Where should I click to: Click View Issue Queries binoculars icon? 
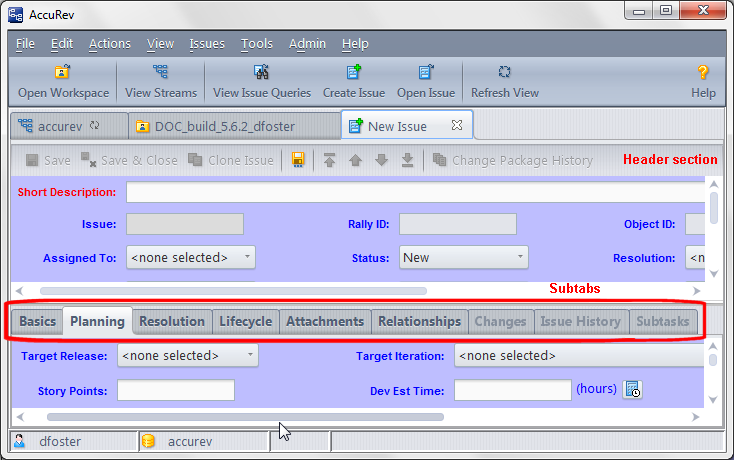coord(262,73)
